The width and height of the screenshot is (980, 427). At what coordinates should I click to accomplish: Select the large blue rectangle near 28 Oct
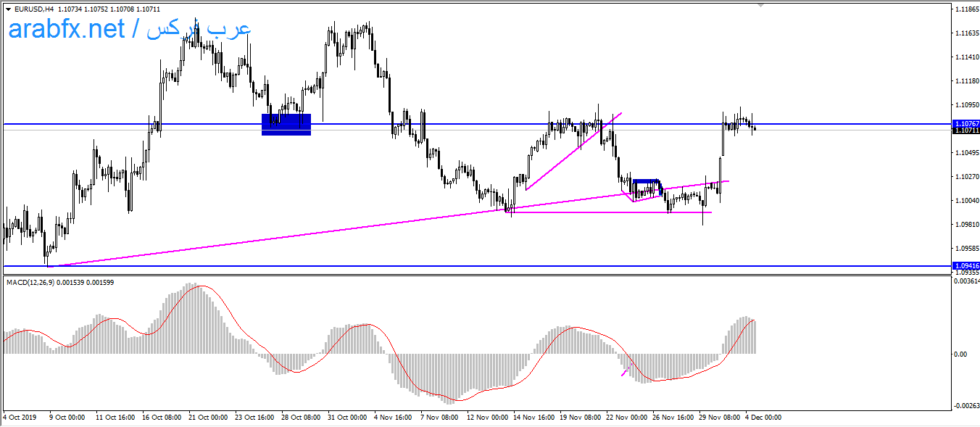click(286, 125)
